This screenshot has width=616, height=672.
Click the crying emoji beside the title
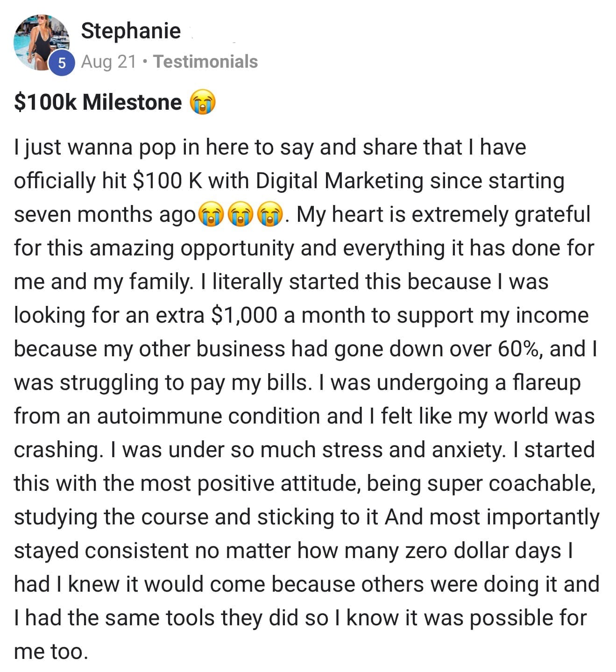[203, 103]
